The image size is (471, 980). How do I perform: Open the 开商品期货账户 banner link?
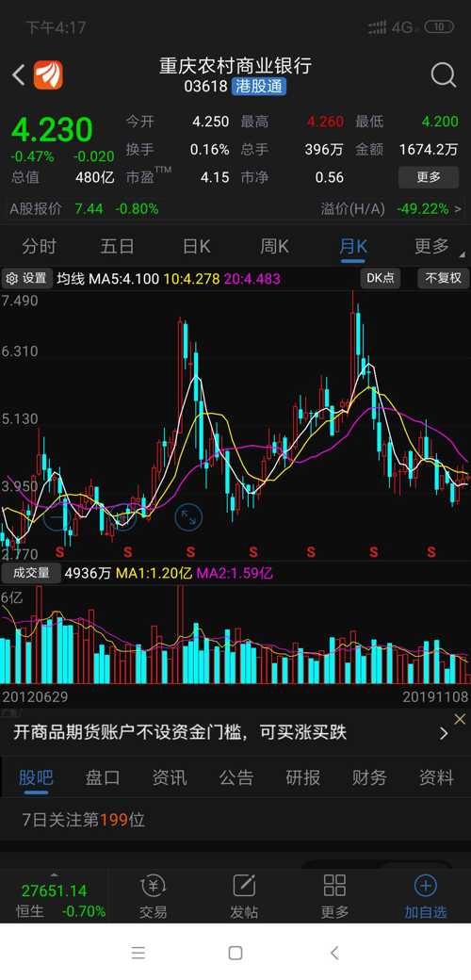point(180,732)
